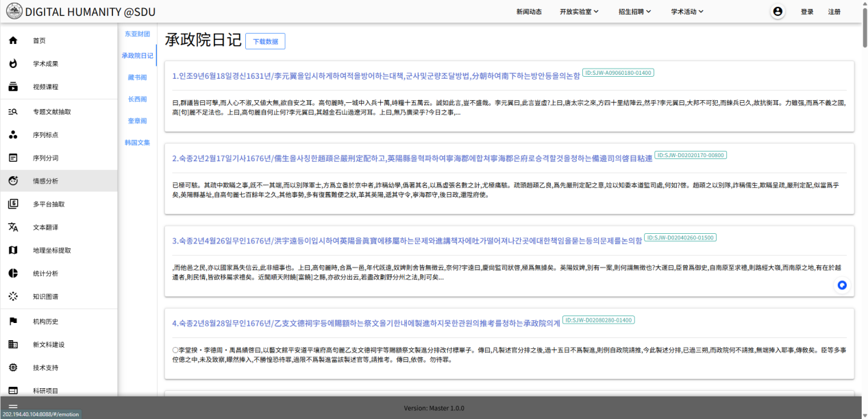Screen dimensions: 868x419
Task: Switch to the 藏书阁 tab
Action: (137, 77)
